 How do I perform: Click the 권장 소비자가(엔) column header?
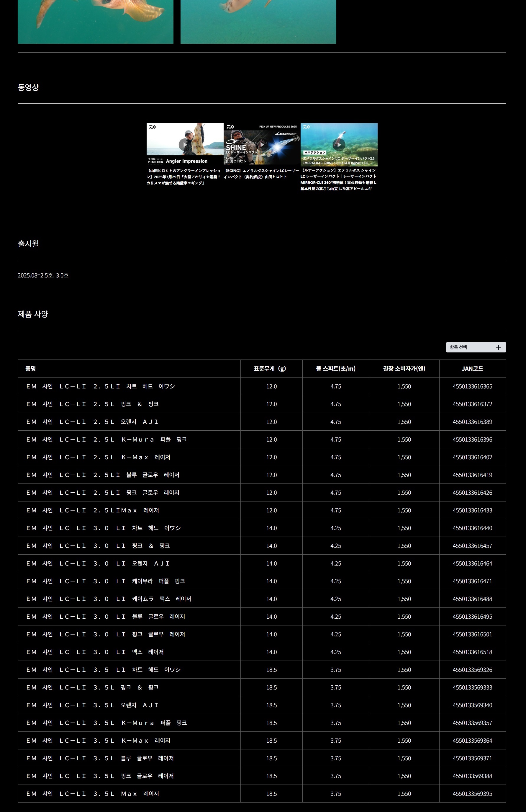coord(404,368)
